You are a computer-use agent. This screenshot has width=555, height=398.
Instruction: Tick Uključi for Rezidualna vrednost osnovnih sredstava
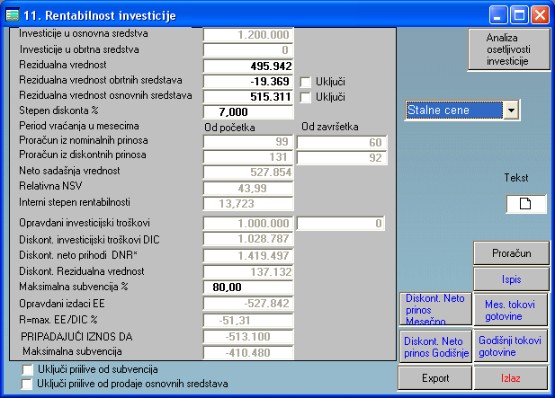click(x=305, y=97)
